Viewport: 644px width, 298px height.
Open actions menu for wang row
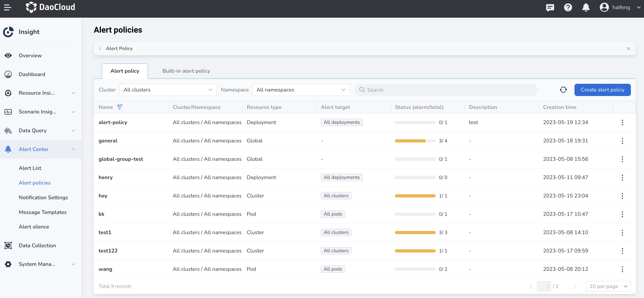[622, 269]
